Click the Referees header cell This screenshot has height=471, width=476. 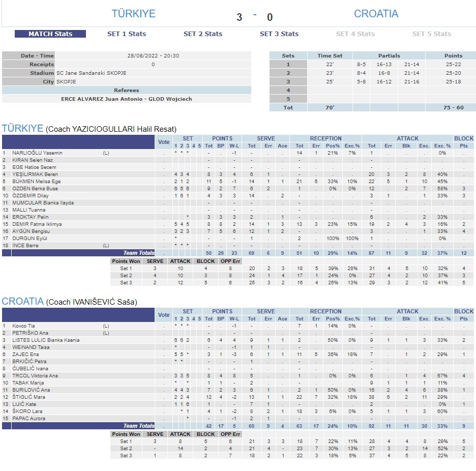[x=127, y=91]
